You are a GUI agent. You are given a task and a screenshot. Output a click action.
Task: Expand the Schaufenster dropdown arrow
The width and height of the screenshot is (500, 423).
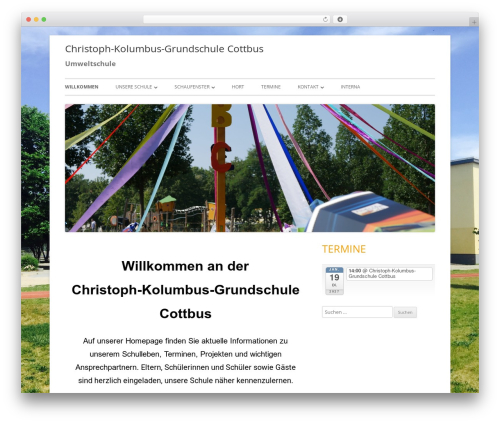click(213, 87)
